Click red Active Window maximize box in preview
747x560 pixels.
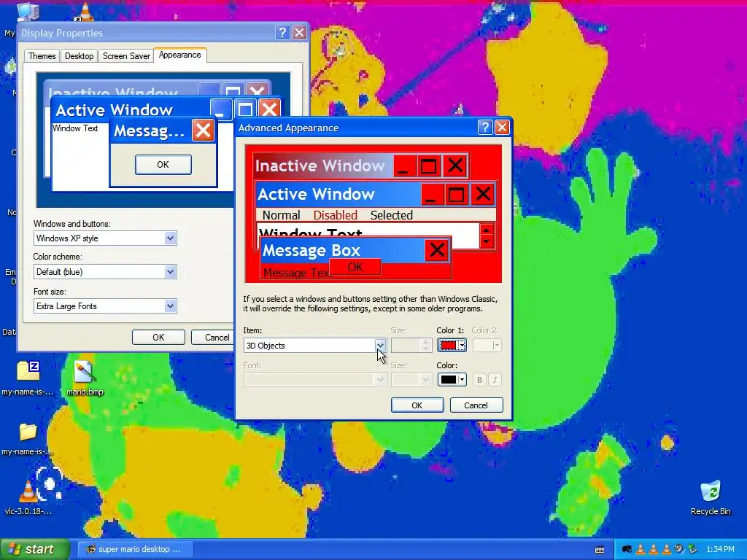tap(456, 194)
